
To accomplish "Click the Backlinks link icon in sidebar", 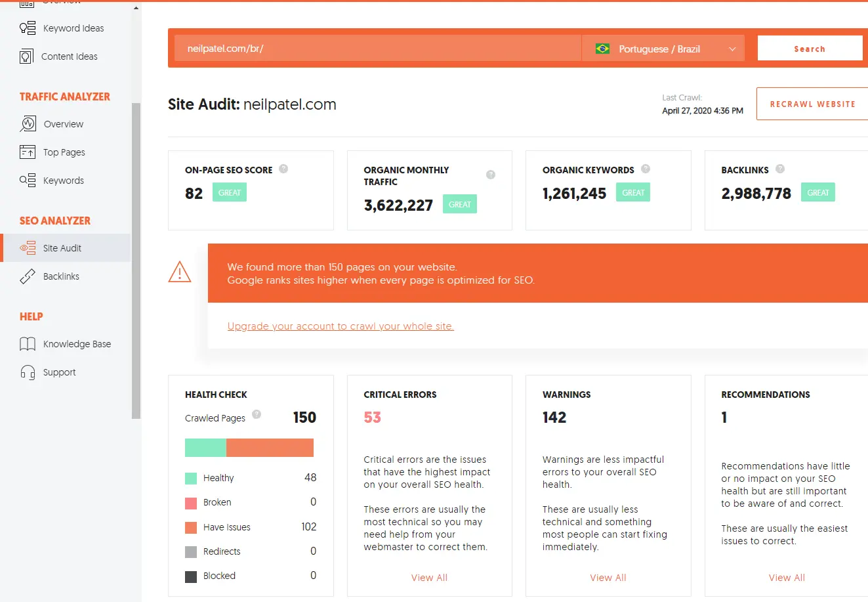I will pyautogui.click(x=28, y=276).
